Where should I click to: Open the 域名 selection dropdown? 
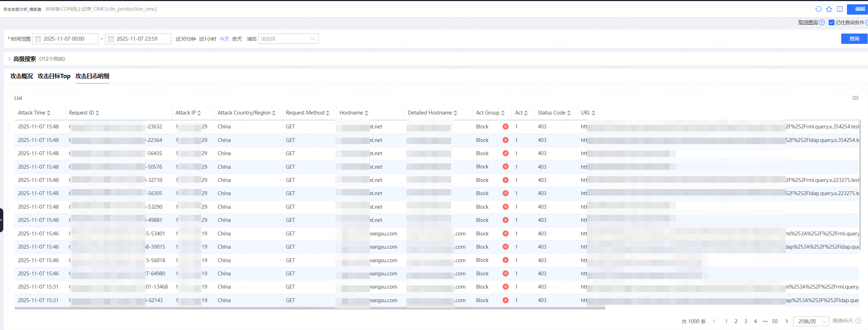pos(288,39)
